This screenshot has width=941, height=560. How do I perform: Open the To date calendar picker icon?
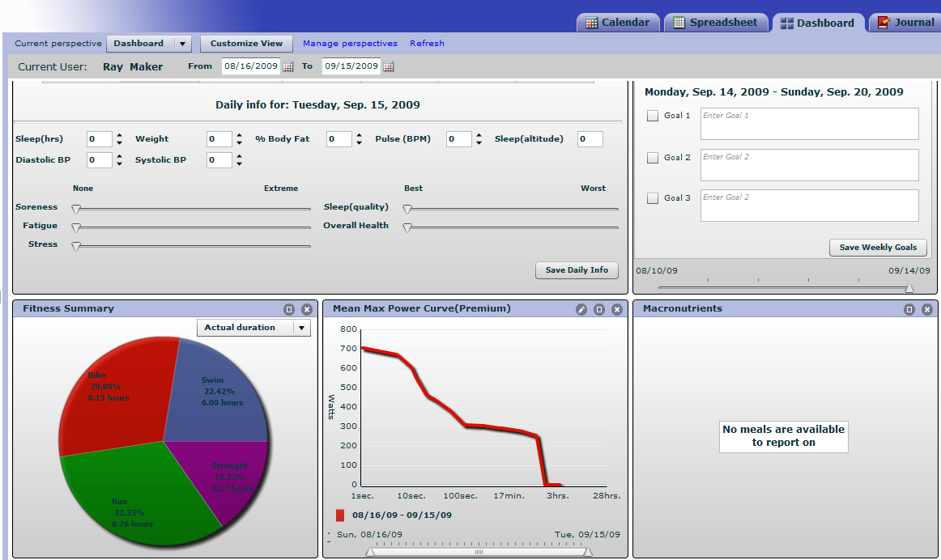(x=388, y=66)
